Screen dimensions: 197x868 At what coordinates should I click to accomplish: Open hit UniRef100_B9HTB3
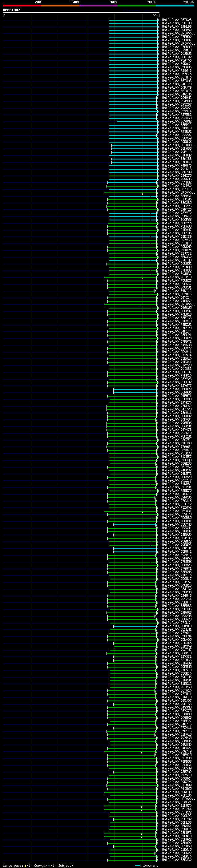point(177,23)
